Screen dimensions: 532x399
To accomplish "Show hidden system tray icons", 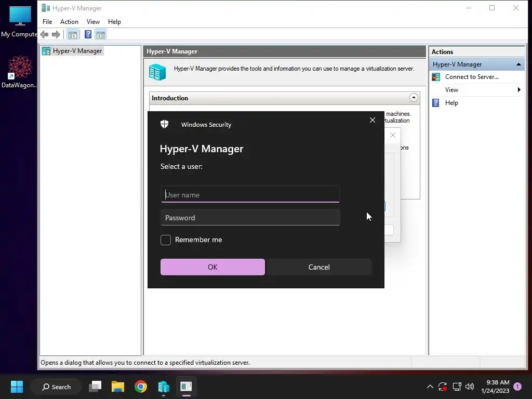I will [430, 387].
